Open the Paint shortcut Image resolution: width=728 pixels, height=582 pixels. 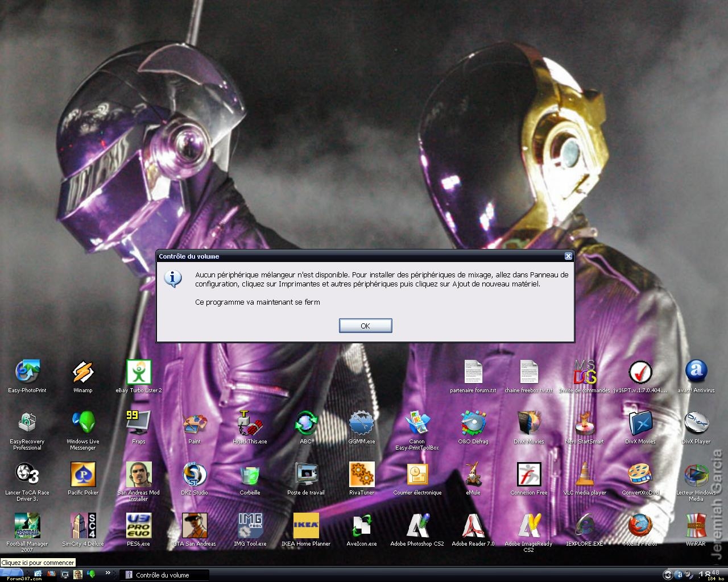pyautogui.click(x=195, y=427)
